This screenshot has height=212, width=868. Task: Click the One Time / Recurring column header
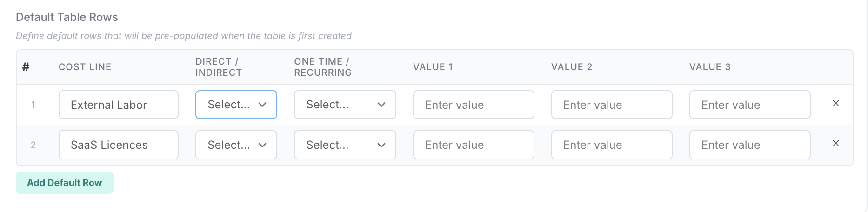(323, 67)
